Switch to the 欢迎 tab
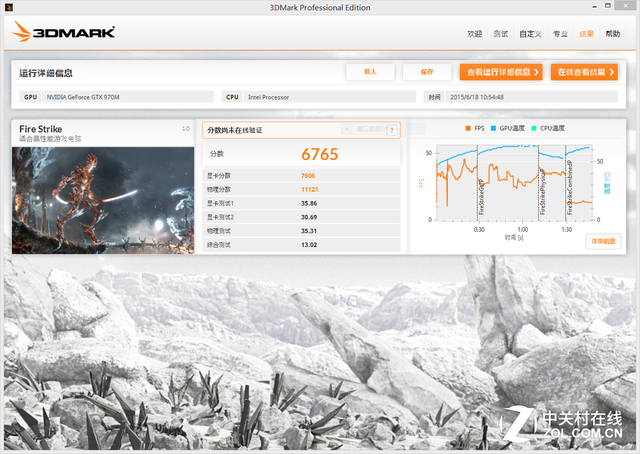This screenshot has width=640, height=454. tap(475, 34)
